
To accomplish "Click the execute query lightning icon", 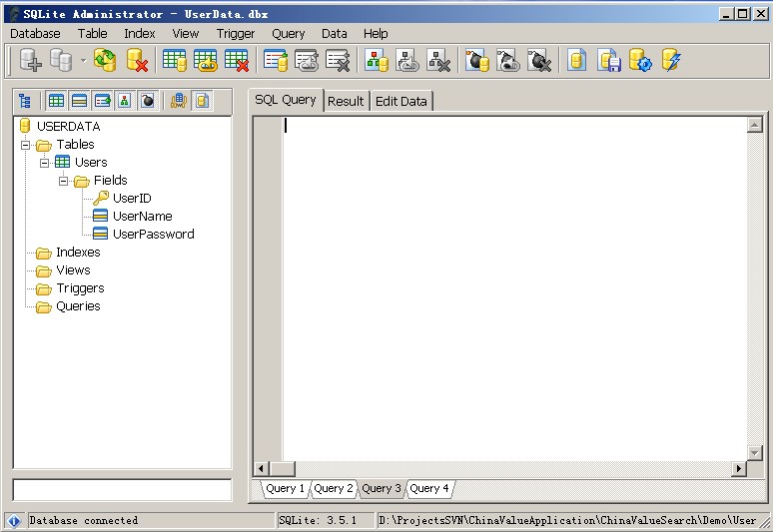I will point(671,61).
